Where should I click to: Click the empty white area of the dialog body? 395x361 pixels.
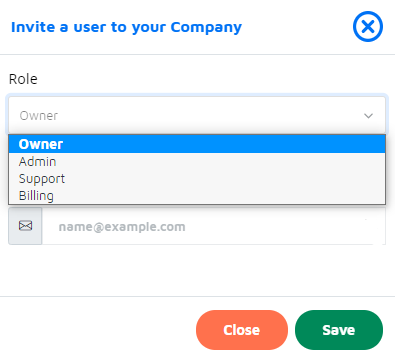[x=197, y=270]
